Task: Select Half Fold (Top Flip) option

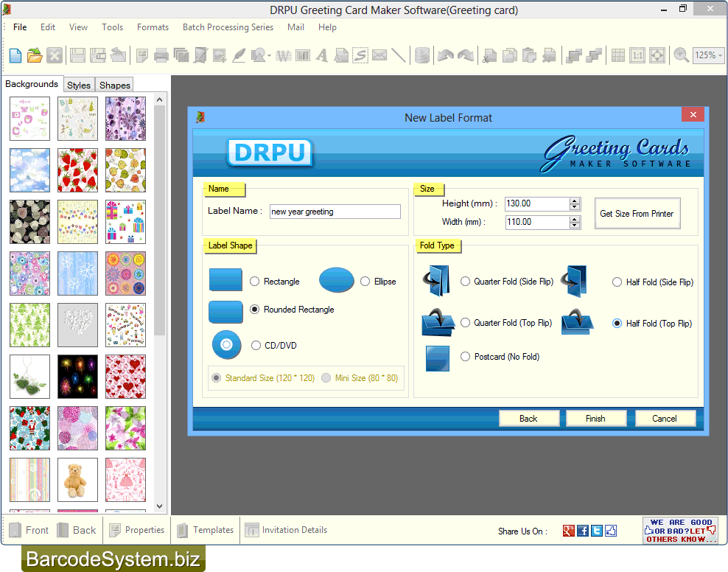Action: pos(617,323)
